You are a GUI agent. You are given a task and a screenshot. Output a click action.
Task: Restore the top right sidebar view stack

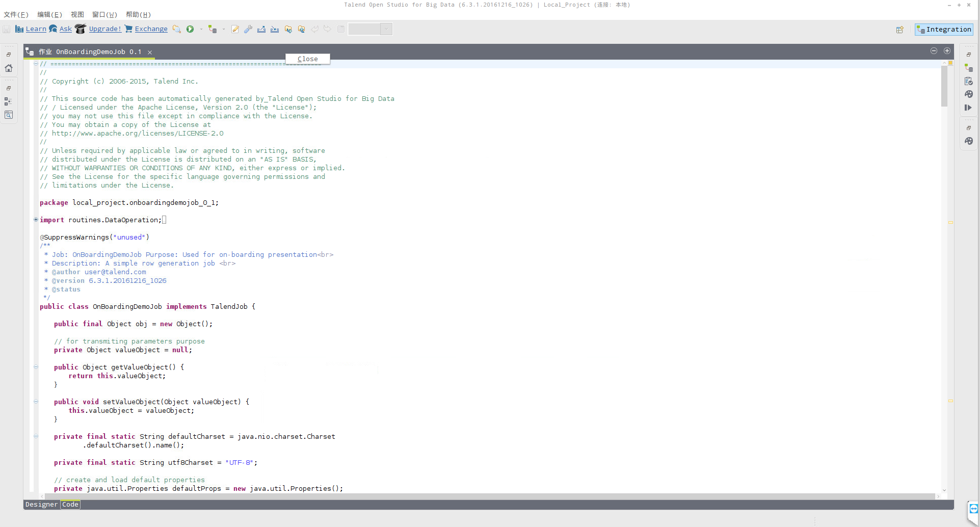[x=969, y=55]
